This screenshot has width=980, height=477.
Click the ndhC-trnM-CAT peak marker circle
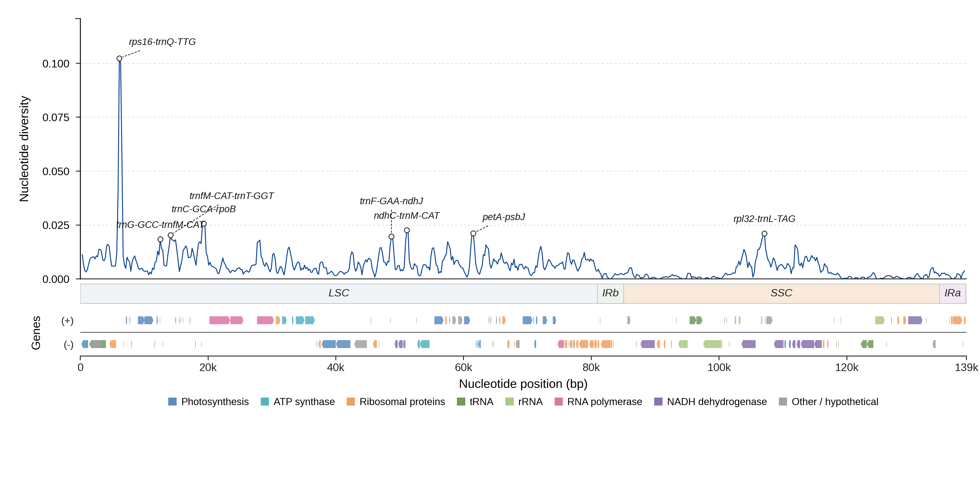(x=407, y=230)
